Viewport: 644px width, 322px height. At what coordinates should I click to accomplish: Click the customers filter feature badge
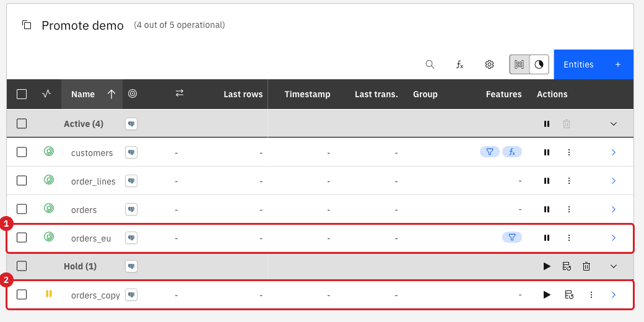tap(490, 152)
